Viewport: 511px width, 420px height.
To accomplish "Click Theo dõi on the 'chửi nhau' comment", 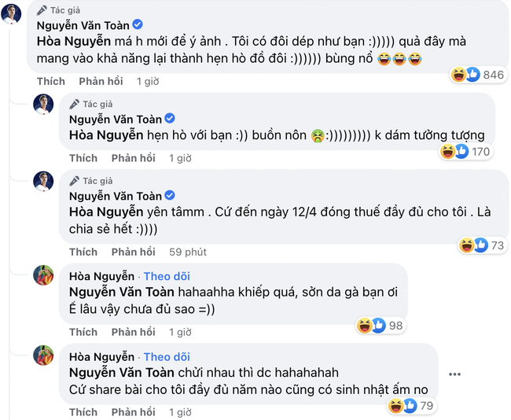I will pyautogui.click(x=167, y=357).
